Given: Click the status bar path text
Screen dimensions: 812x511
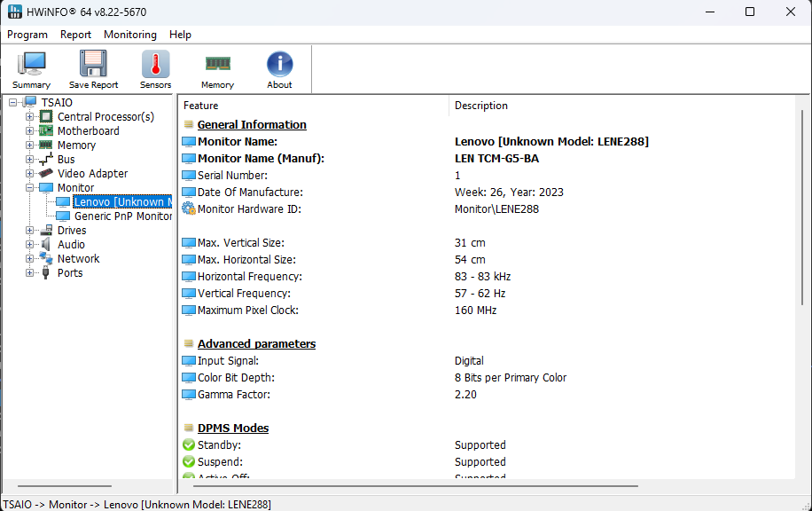Looking at the screenshot, I should tap(137, 504).
